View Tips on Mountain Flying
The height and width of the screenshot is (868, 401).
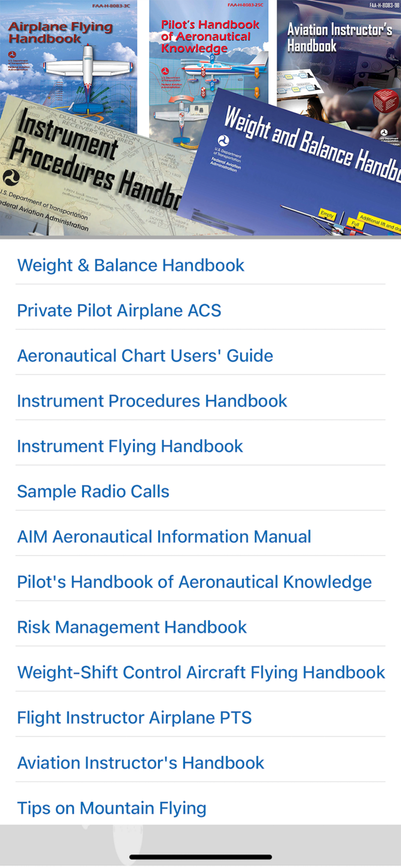pos(111,807)
